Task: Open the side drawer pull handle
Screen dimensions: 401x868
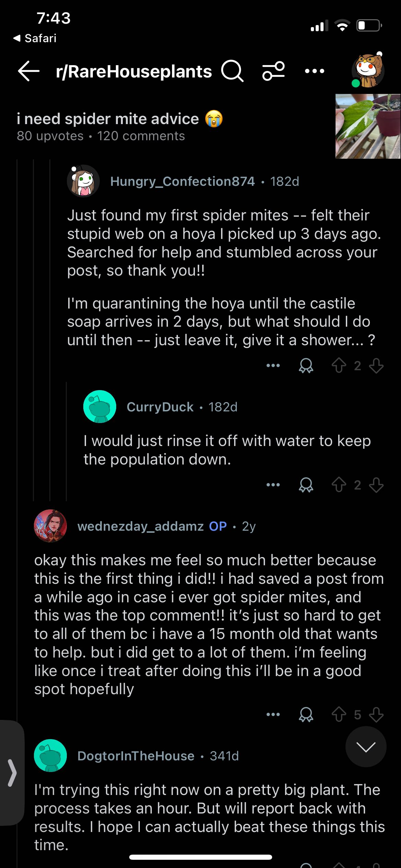Action: (x=12, y=773)
